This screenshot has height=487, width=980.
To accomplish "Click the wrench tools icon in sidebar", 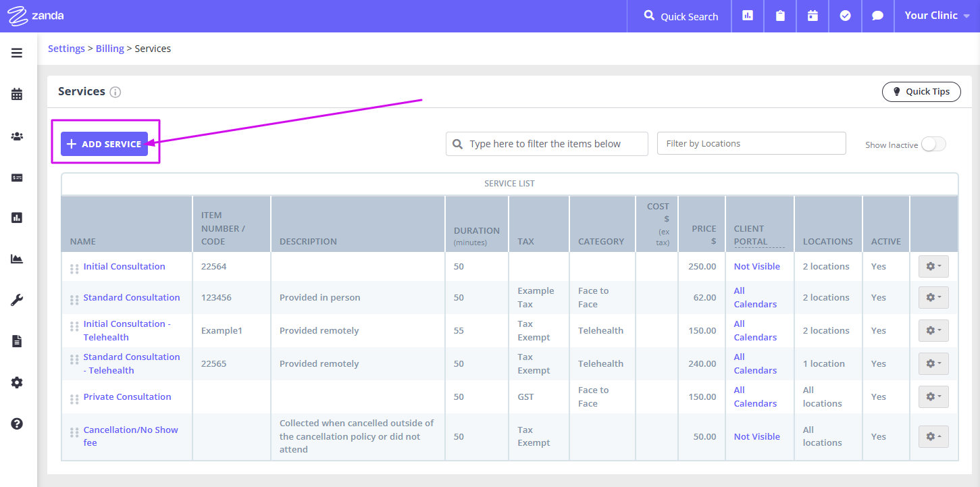I will click(17, 301).
